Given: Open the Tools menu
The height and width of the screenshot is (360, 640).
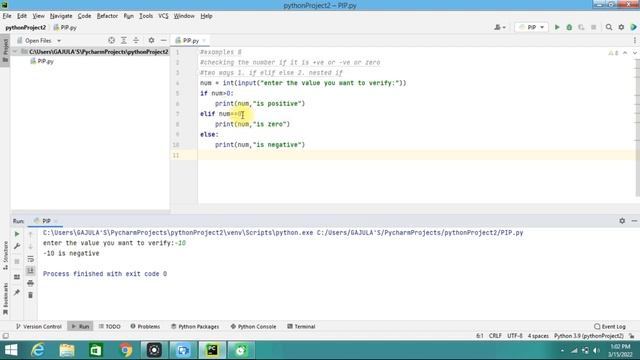Looking at the screenshot, I should point(146,16).
